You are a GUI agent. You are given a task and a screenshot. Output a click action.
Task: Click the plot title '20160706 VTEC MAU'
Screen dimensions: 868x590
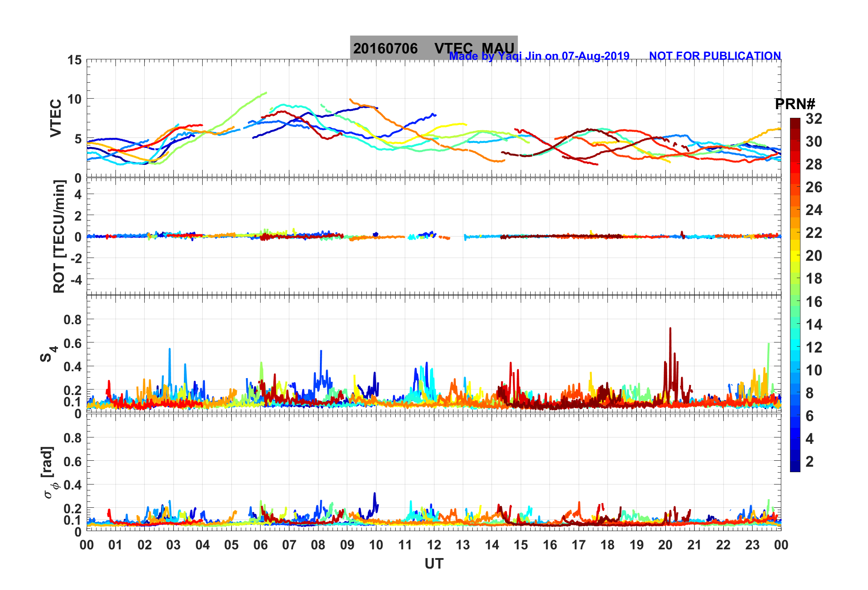(x=434, y=48)
